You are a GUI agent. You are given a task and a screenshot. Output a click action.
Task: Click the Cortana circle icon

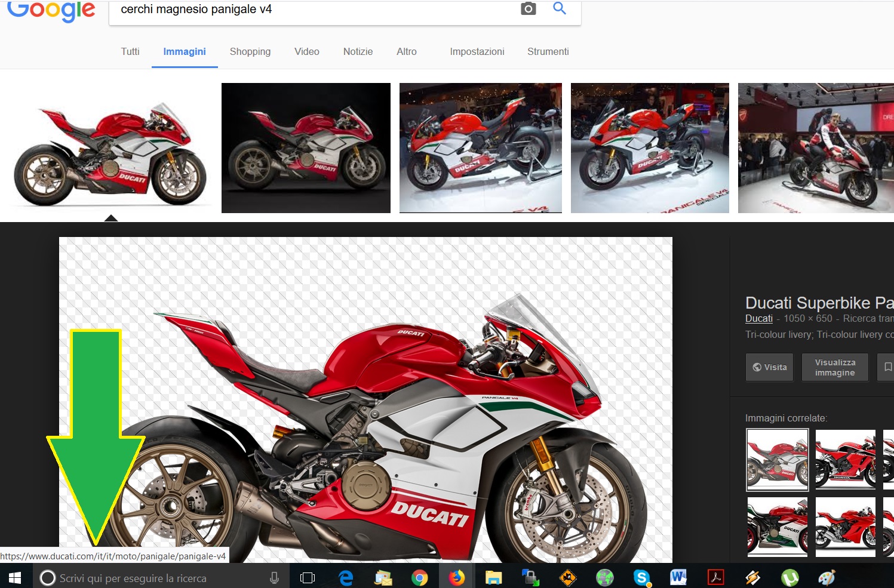coord(47,578)
